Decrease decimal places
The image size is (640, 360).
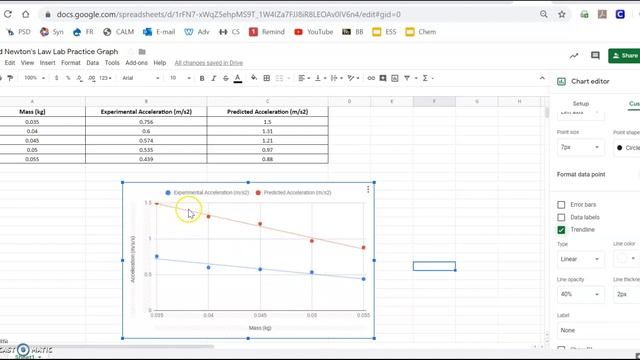tap(80, 78)
